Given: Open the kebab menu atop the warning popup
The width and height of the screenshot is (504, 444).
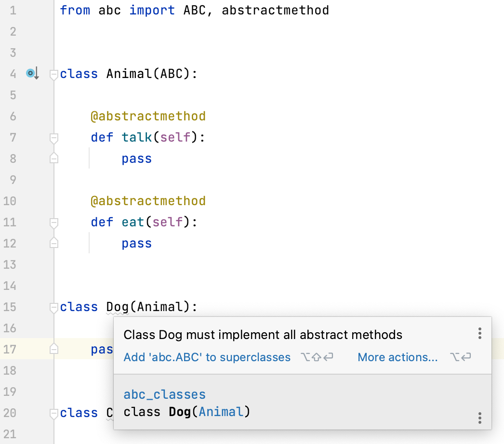Looking at the screenshot, I should click(479, 333).
